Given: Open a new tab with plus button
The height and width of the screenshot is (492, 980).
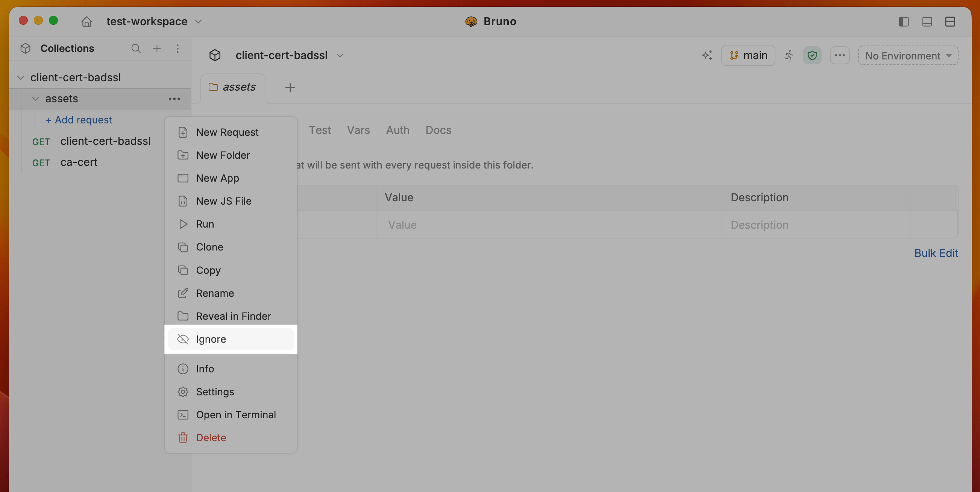Looking at the screenshot, I should click(x=290, y=88).
